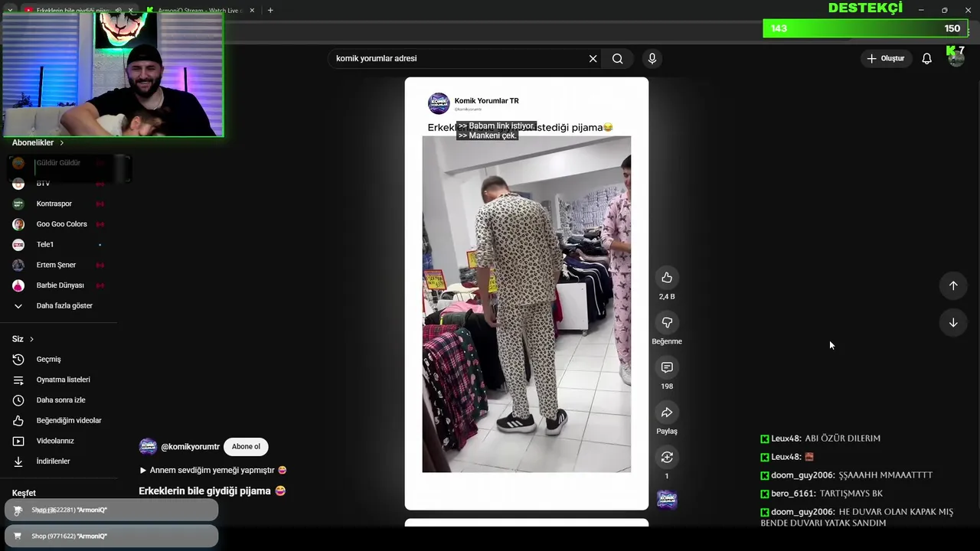Viewport: 980px width, 551px height.
Task: Click the Paylaş share arrow icon
Action: click(667, 412)
